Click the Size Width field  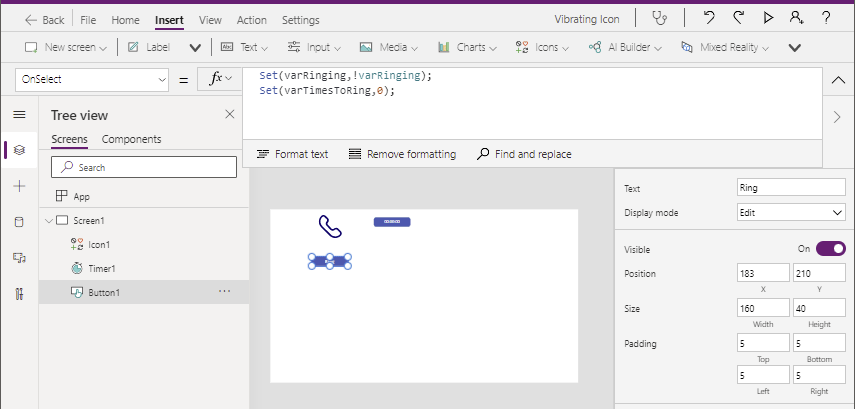tap(763, 308)
